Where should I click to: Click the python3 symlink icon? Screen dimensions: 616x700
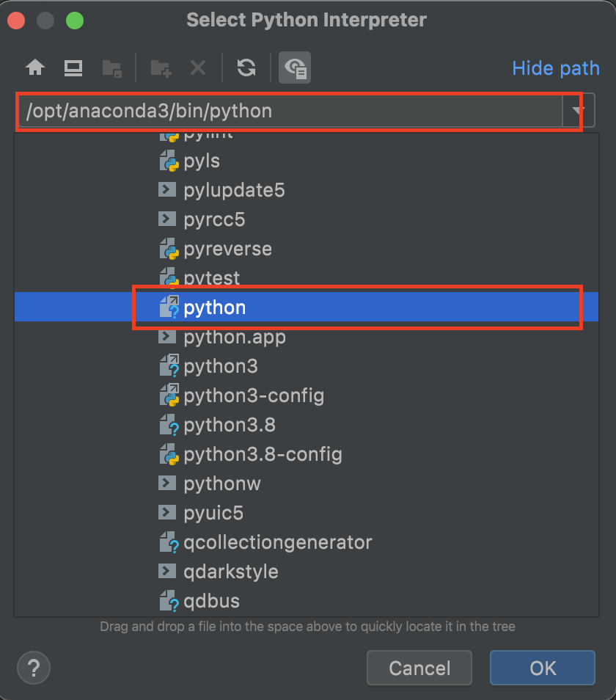[169, 366]
